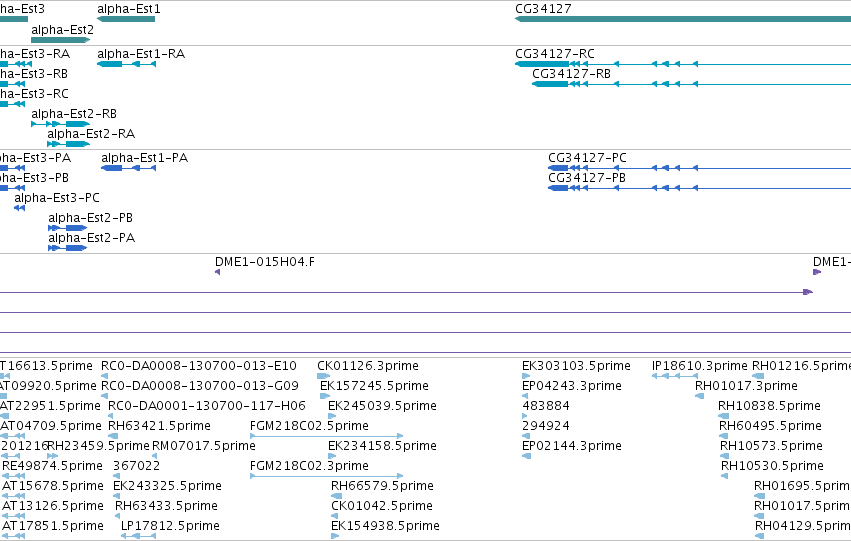Click the DME1-015H04.F arrow marker
Screen dimensions: 851x541
pos(218,272)
